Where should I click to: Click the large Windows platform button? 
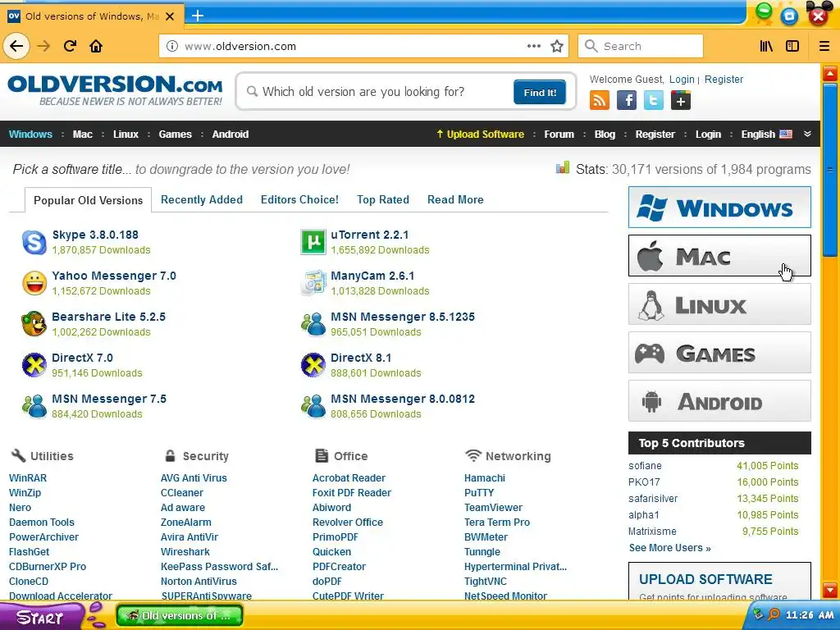pos(719,208)
